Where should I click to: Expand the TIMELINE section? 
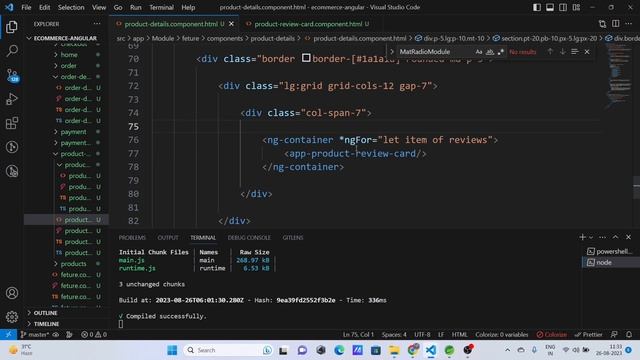(46, 324)
